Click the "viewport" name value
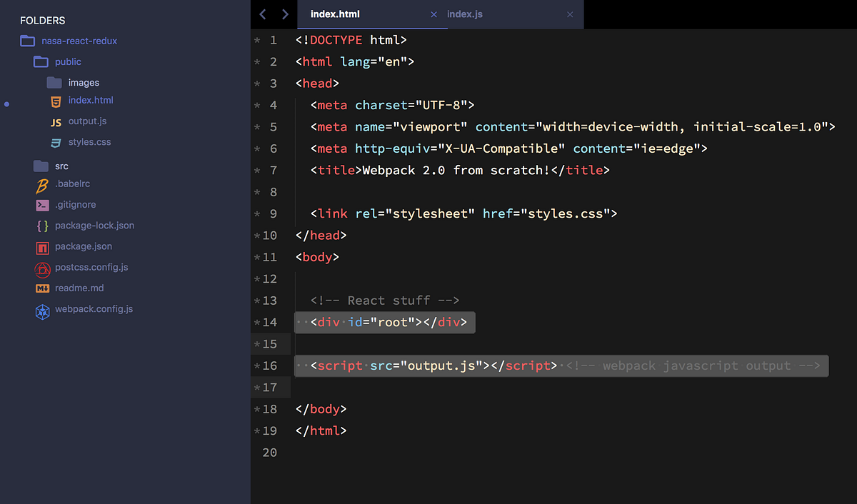Viewport: 857px width, 504px height. coord(430,127)
